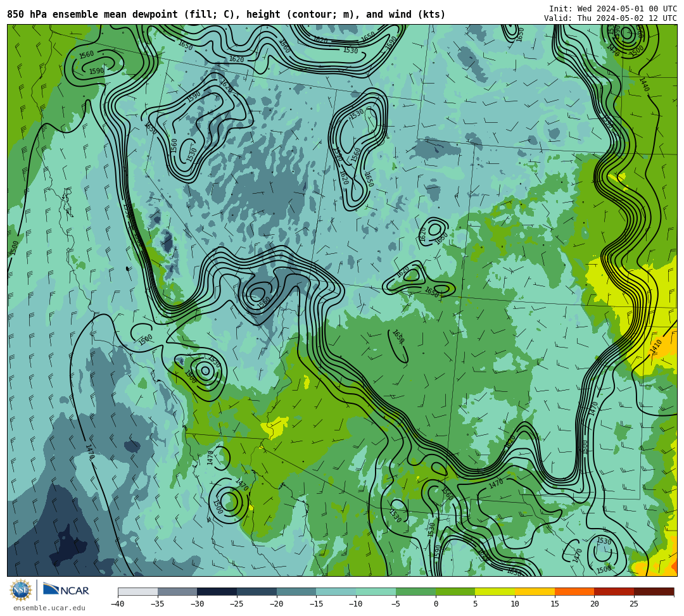The image size is (684, 616).
Task: Select the yellow-green swatch between 5 and 10
Action: (495, 591)
